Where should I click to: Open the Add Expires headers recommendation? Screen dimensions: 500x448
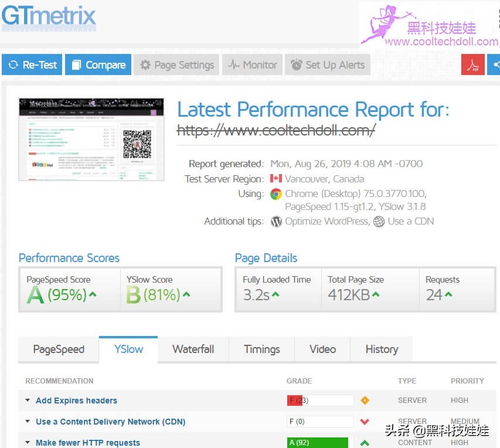(76, 401)
